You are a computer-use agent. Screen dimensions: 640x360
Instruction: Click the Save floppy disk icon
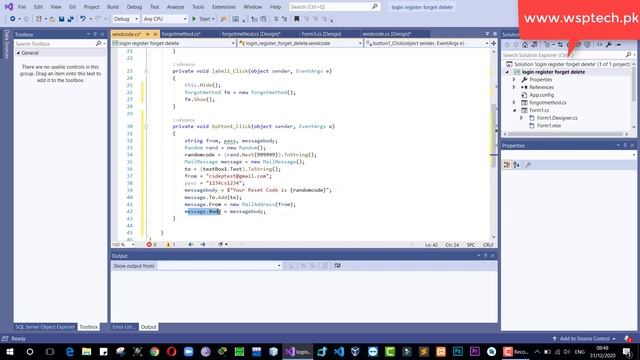click(x=61, y=19)
